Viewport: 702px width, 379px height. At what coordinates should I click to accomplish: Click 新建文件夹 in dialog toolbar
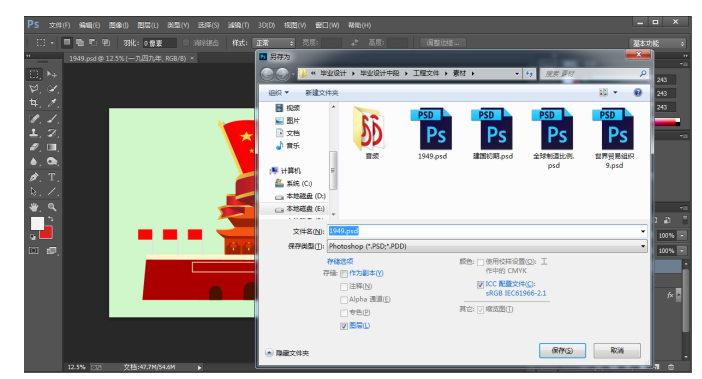coord(321,93)
